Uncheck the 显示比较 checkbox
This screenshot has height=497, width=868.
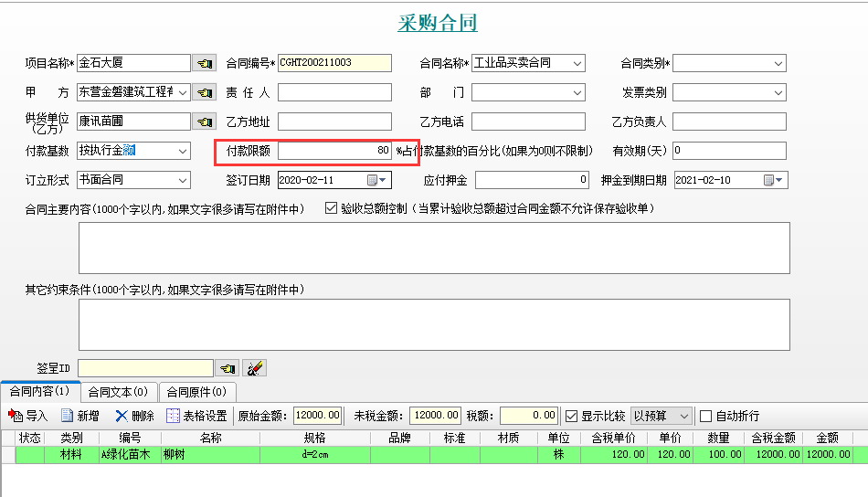tap(572, 416)
